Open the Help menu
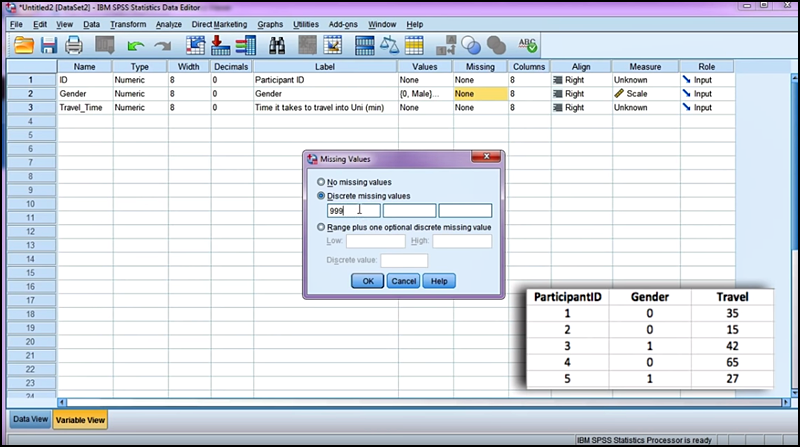The image size is (800, 447). click(x=415, y=24)
